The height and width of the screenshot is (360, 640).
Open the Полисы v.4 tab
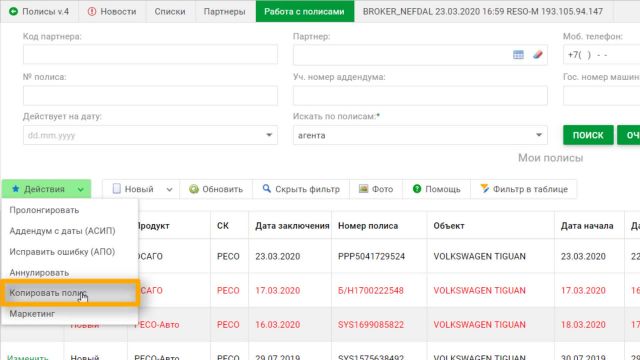39,11
